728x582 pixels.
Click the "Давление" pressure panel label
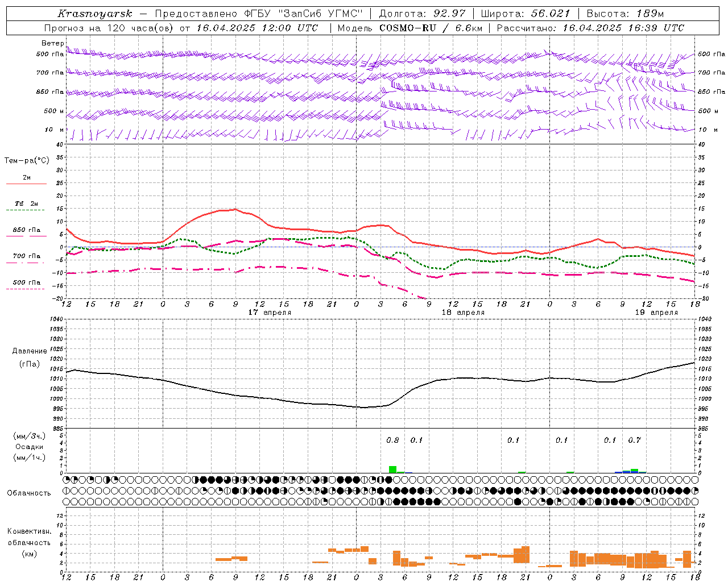tap(30, 351)
